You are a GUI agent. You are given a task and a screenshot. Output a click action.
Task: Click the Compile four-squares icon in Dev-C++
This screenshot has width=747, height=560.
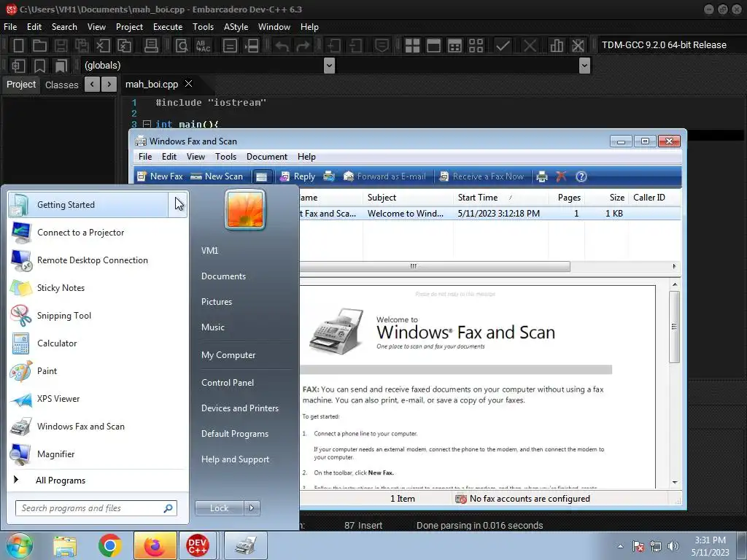[412, 45]
